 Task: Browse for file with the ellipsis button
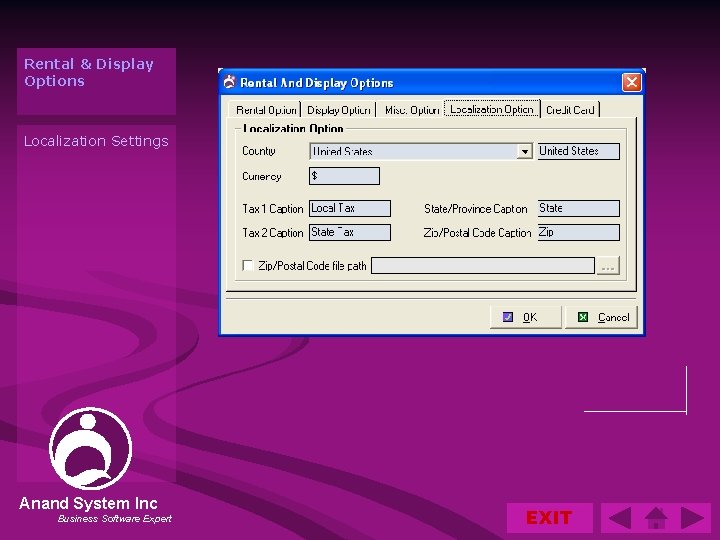pos(608,265)
